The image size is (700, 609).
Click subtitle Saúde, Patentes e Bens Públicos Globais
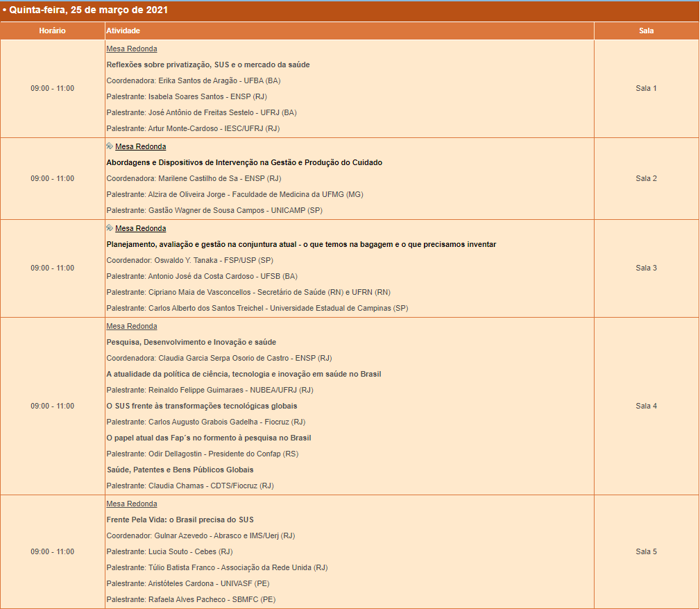click(x=180, y=470)
